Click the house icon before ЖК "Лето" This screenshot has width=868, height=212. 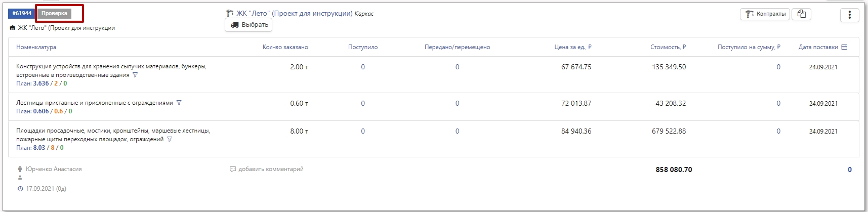[x=13, y=28]
